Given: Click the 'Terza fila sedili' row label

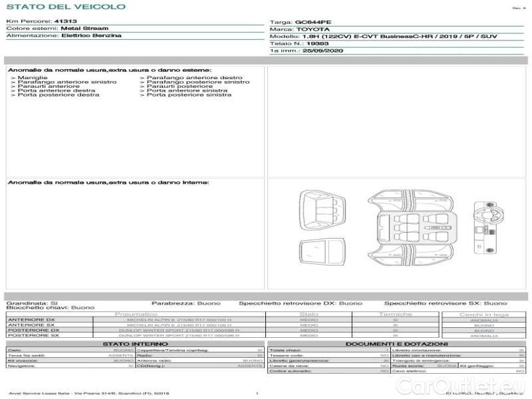Looking at the screenshot, I should tap(27, 355).
